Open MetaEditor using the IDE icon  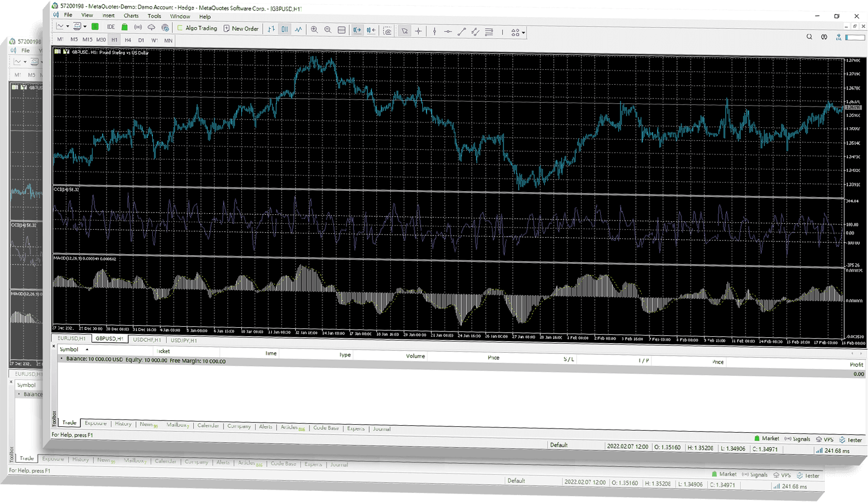point(110,26)
